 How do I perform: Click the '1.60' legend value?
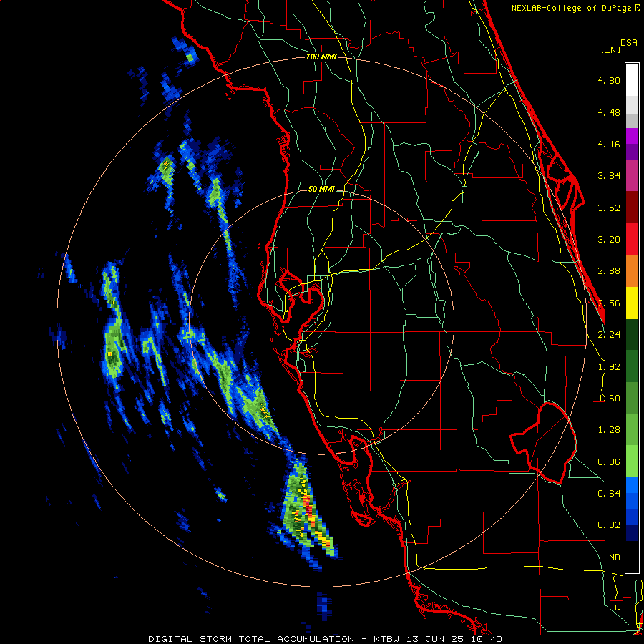coord(609,399)
